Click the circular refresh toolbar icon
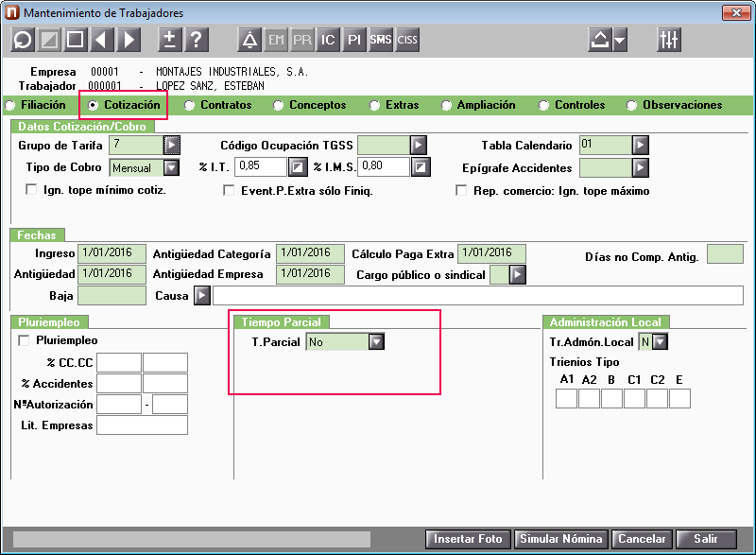 click(23, 40)
